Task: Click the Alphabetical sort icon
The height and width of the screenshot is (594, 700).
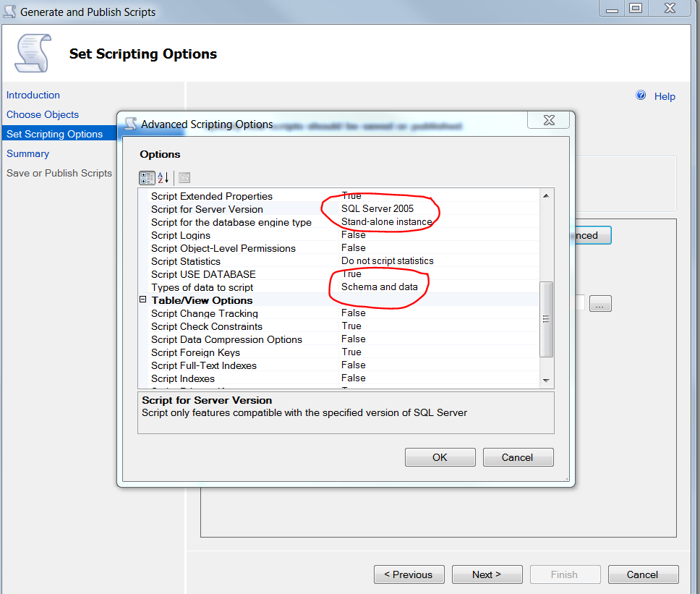Action: (x=163, y=177)
